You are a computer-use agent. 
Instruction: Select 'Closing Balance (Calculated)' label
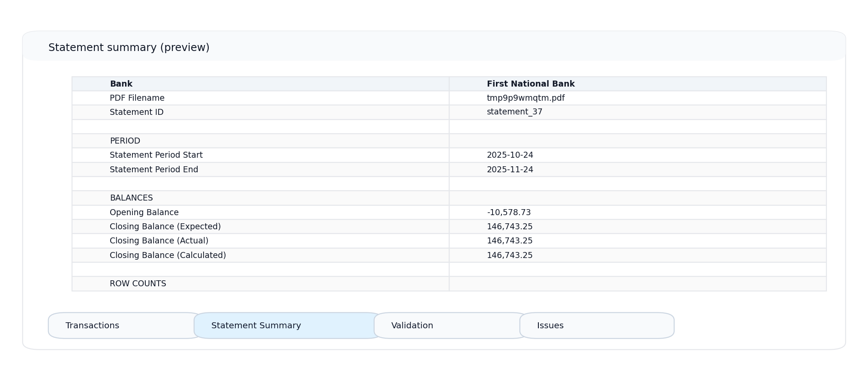pos(168,255)
